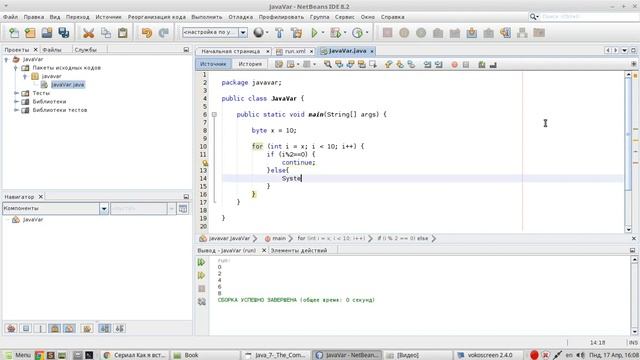The width and height of the screenshot is (640, 360).
Task: Click the main breadcrumb in editor path
Action: (279, 238)
